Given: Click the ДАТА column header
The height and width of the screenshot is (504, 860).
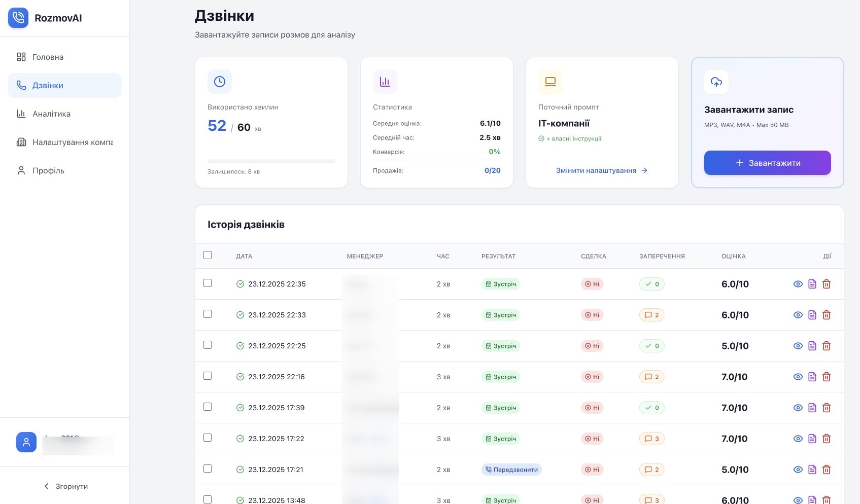Looking at the screenshot, I should (x=244, y=256).
